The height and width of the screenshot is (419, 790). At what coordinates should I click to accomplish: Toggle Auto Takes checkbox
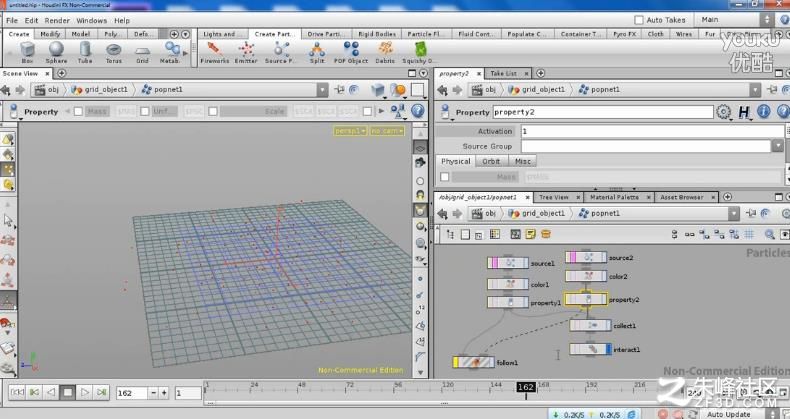[x=639, y=20]
